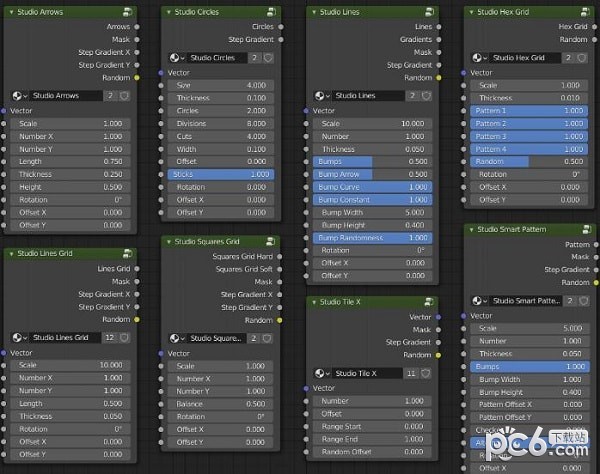The height and width of the screenshot is (474, 600).
Task: Click the Sticks slider in Studio Circles
Action: click(221, 174)
